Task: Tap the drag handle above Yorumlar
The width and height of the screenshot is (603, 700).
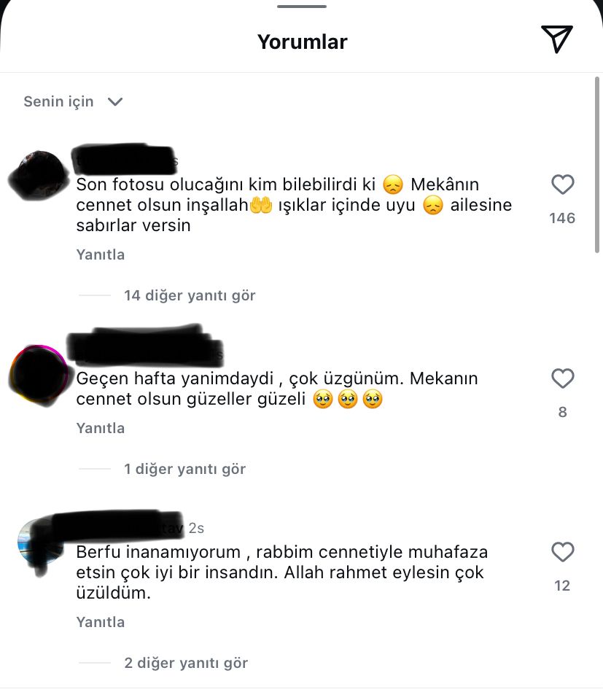Action: pos(302,7)
